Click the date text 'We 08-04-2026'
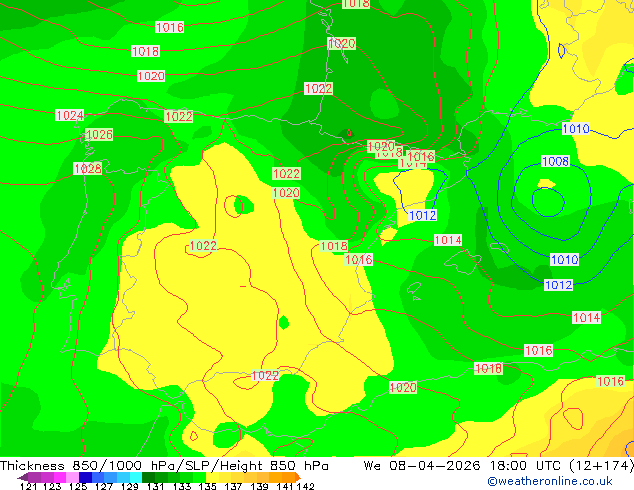The image size is (634, 490). [x=422, y=466]
